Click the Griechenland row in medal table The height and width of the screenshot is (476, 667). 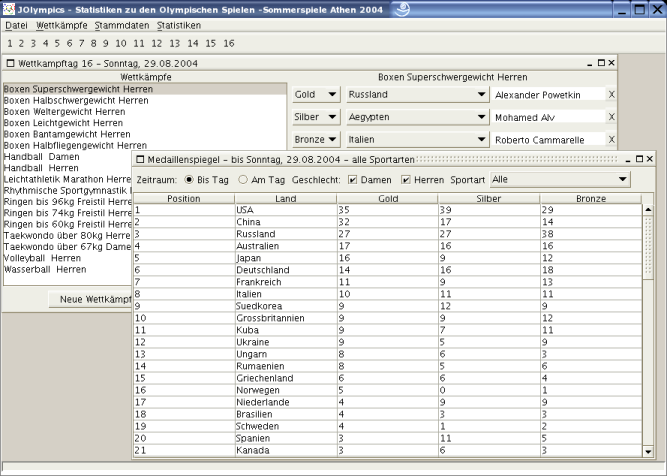[388, 378]
